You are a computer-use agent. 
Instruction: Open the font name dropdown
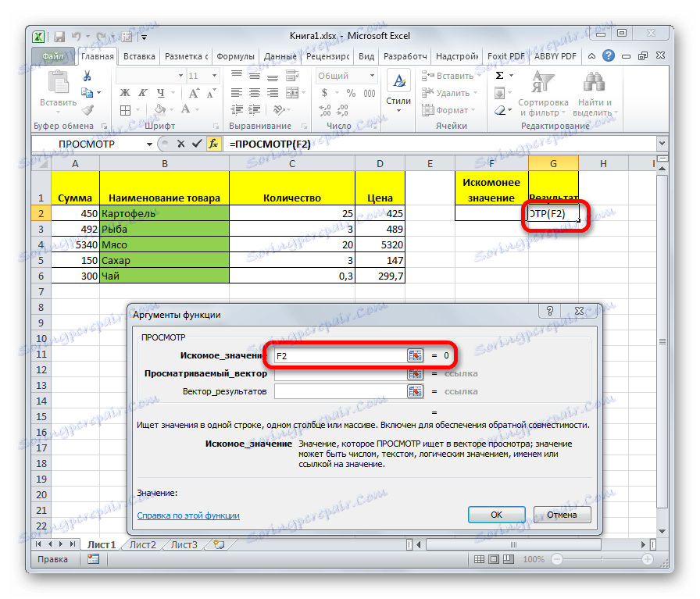point(180,76)
